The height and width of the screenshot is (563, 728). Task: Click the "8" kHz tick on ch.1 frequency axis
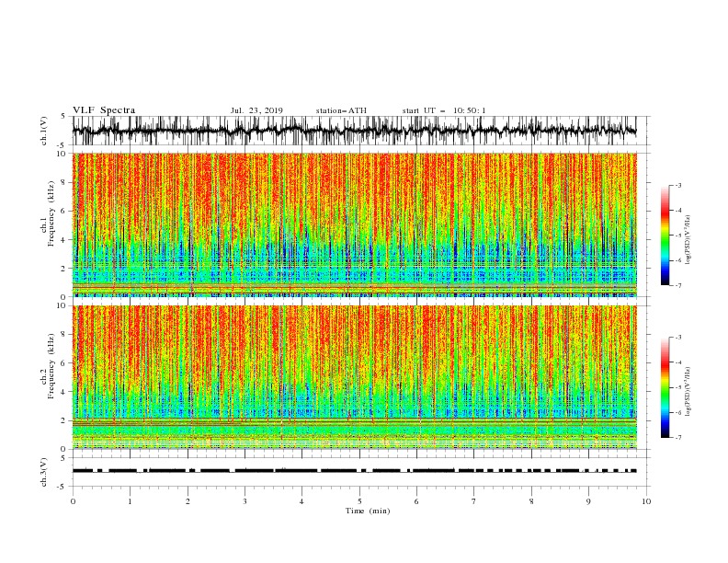(x=63, y=182)
